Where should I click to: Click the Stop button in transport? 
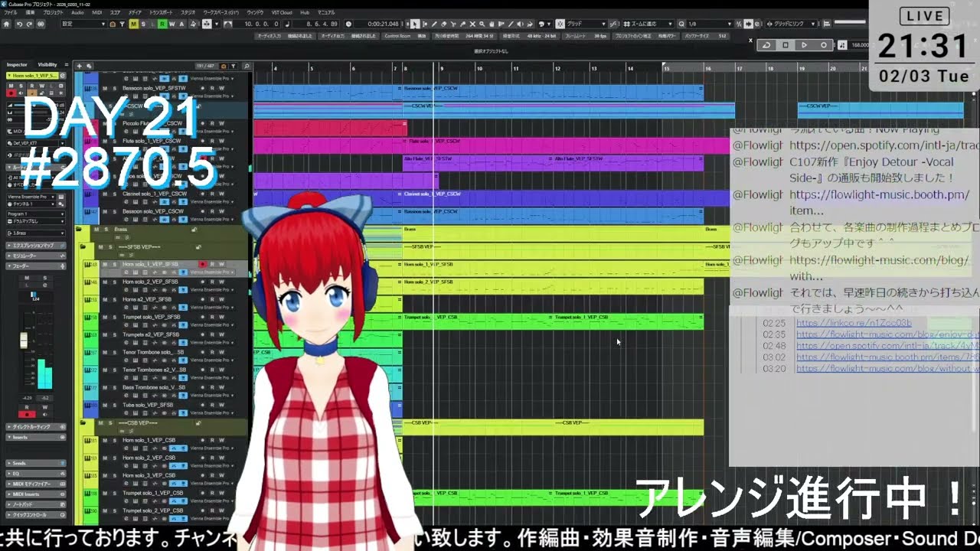click(x=785, y=45)
